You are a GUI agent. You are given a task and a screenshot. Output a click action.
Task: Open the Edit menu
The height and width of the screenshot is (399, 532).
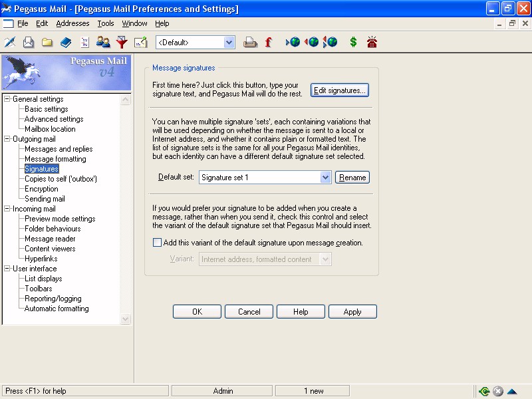[42, 23]
